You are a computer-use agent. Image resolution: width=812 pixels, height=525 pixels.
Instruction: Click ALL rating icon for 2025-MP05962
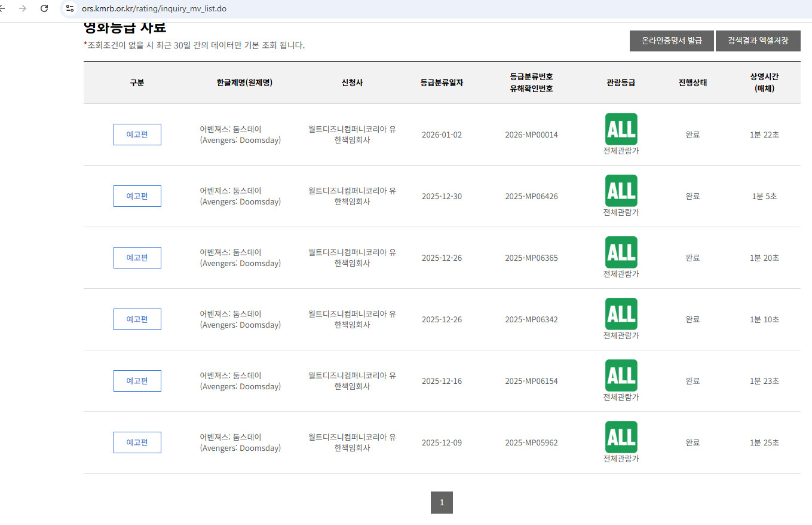pos(621,437)
